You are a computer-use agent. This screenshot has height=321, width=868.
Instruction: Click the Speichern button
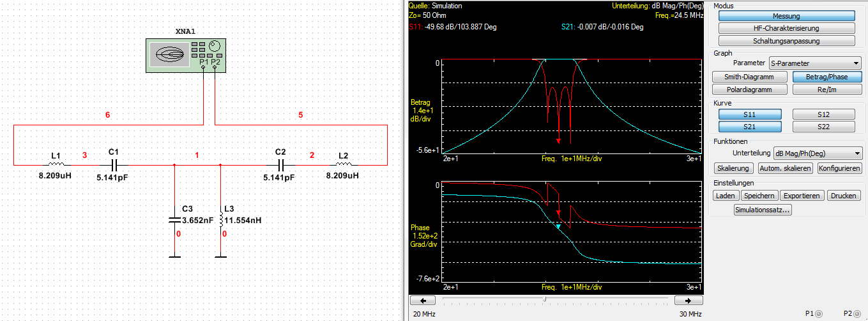759,196
